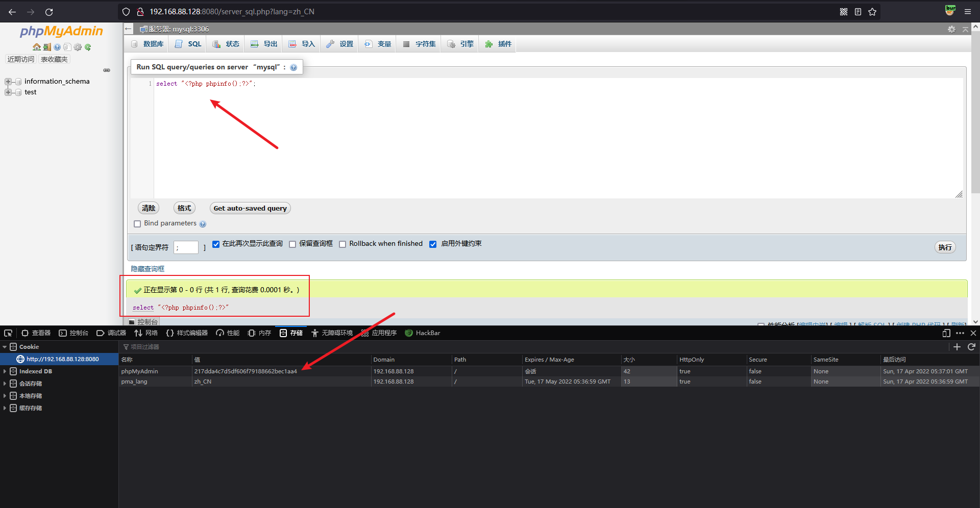The width and height of the screenshot is (980, 508).
Task: Open the Variables tab
Action: coord(378,44)
